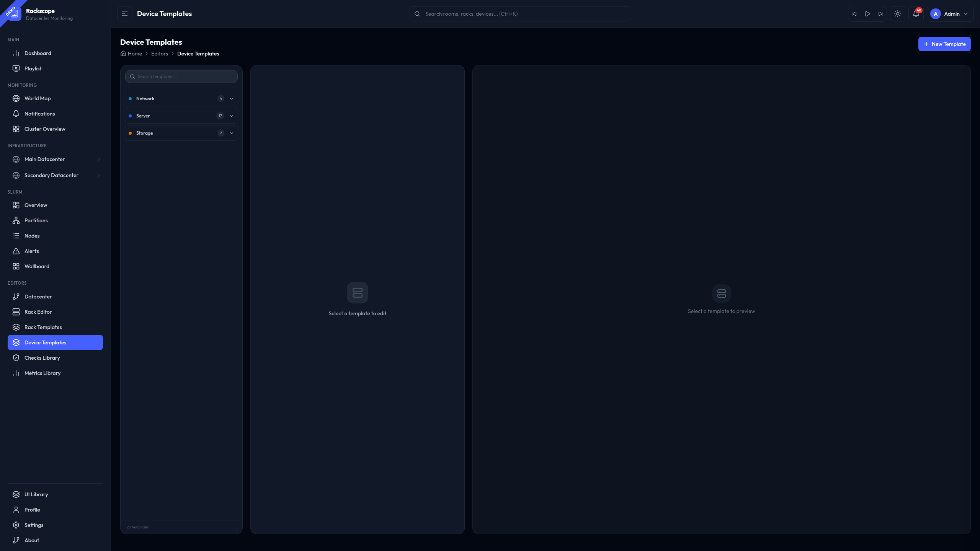This screenshot has width=980, height=551.
Task: Open the Checks Library
Action: pos(42,358)
